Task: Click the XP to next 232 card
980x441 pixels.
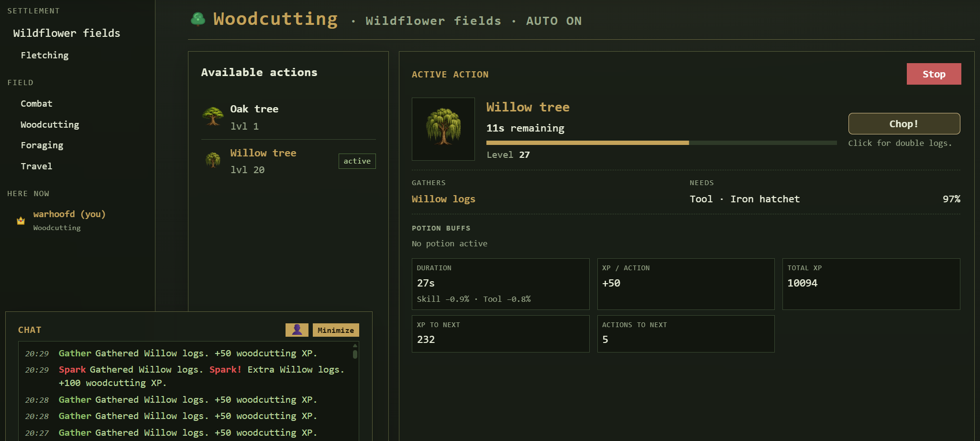Action: click(x=500, y=334)
